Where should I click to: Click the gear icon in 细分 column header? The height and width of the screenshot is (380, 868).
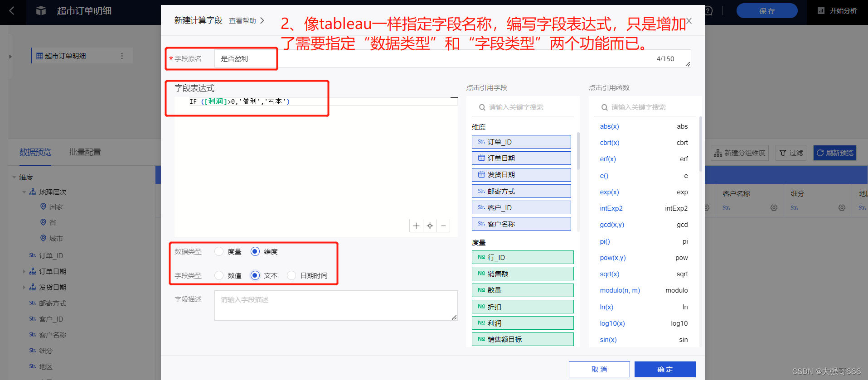[x=842, y=207]
